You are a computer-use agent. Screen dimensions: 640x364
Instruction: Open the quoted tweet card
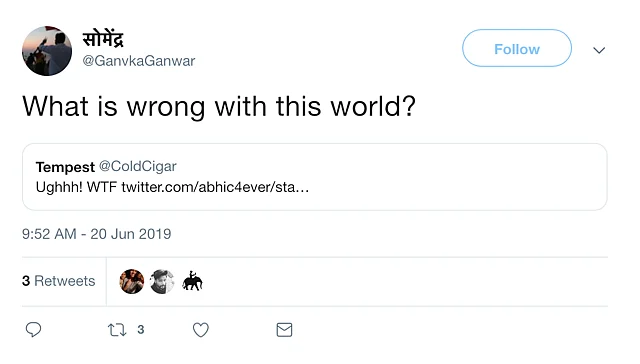click(315, 177)
